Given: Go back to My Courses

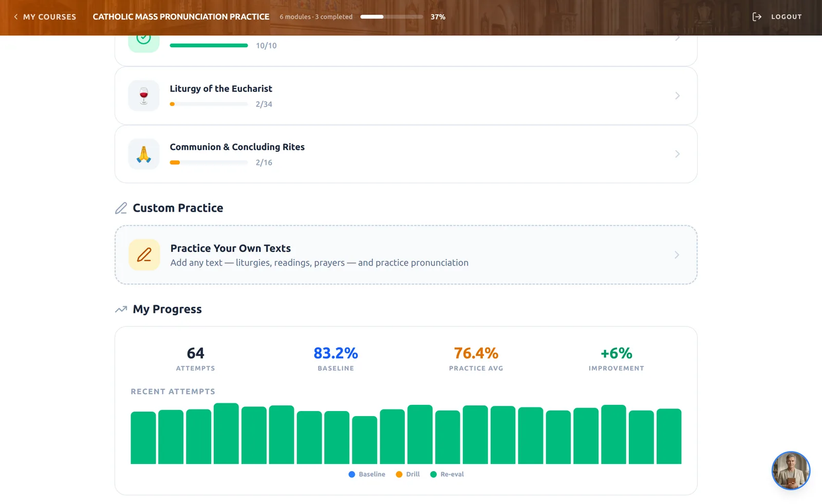Looking at the screenshot, I should coord(45,17).
